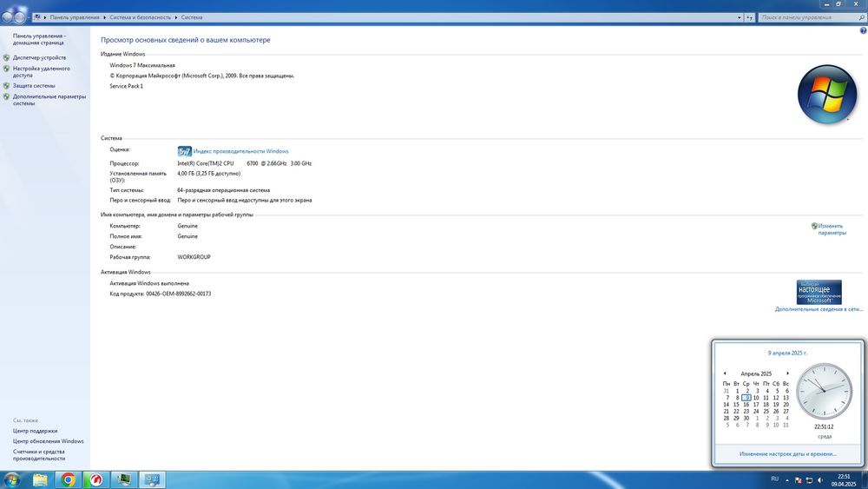The width and height of the screenshot is (868, 489).
Task: Click Панель управления breadcrumb
Action: (75, 17)
